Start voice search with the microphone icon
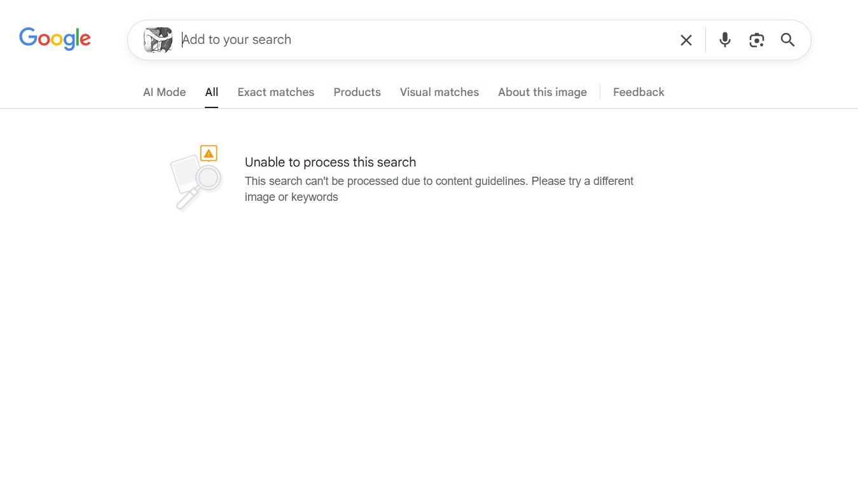This screenshot has height=504, width=858. coord(725,40)
